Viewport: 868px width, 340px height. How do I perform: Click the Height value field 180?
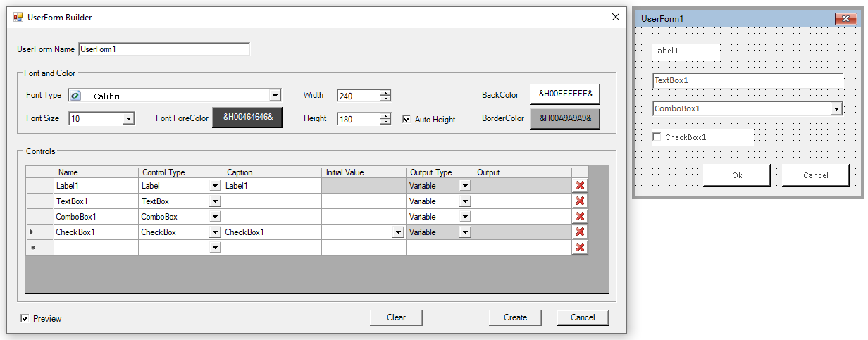[x=359, y=119]
